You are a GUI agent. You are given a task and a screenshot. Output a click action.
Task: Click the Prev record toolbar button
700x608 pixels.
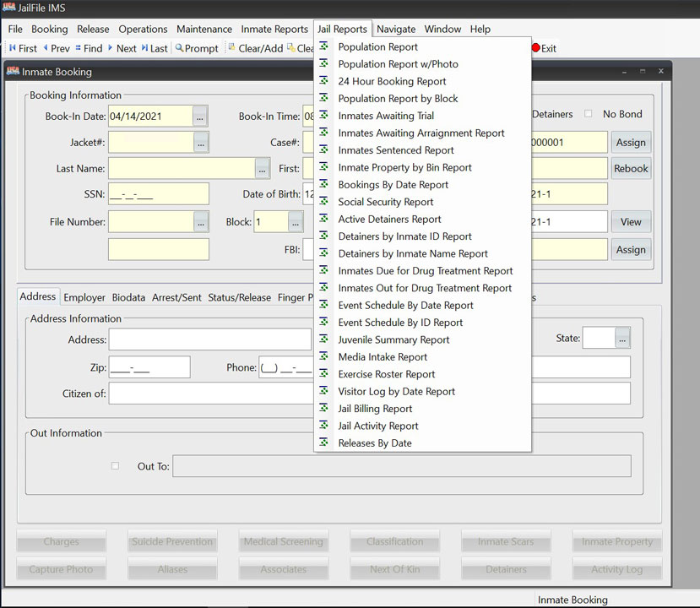(x=57, y=48)
